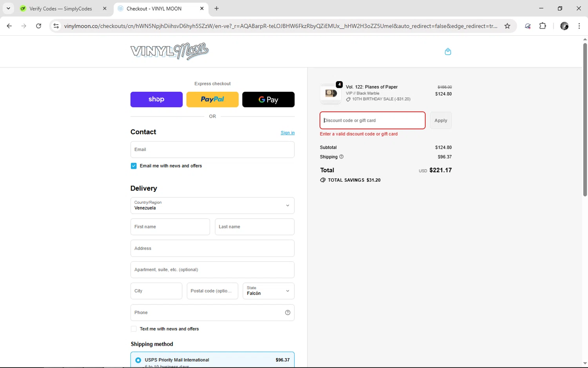Click the 10TH BIRTHDAY SALE discount text
588x368 pixels.
381,99
